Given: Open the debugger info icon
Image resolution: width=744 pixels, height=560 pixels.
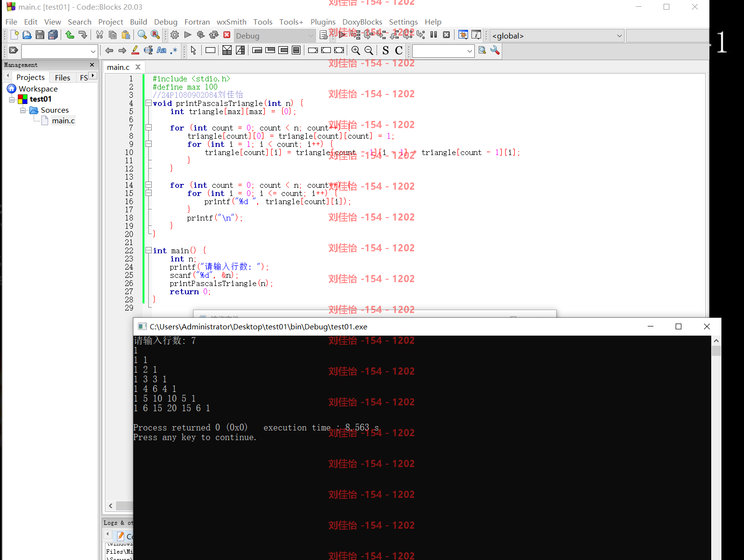Looking at the screenshot, I should 476,35.
